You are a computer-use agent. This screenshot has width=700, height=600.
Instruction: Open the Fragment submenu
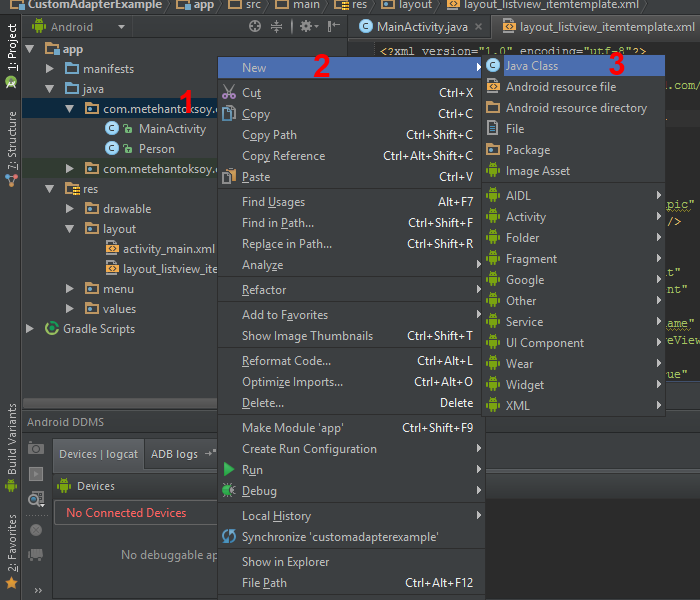point(574,259)
